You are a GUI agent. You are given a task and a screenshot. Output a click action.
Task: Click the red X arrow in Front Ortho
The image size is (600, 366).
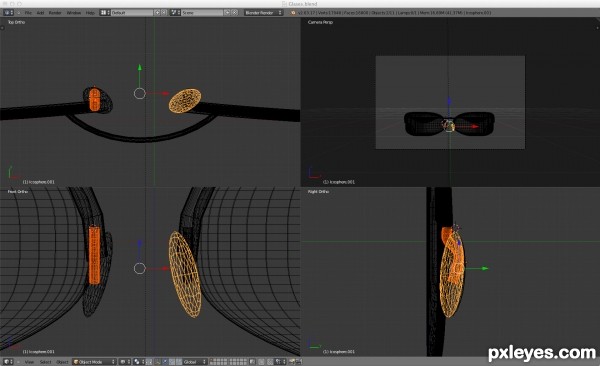165,268
